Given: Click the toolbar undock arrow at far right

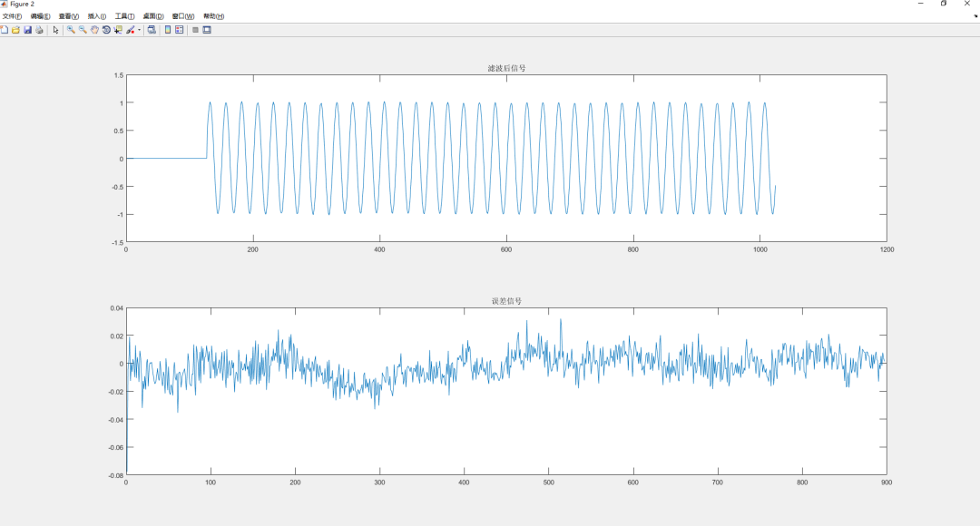Looking at the screenshot, I should coord(975,16).
